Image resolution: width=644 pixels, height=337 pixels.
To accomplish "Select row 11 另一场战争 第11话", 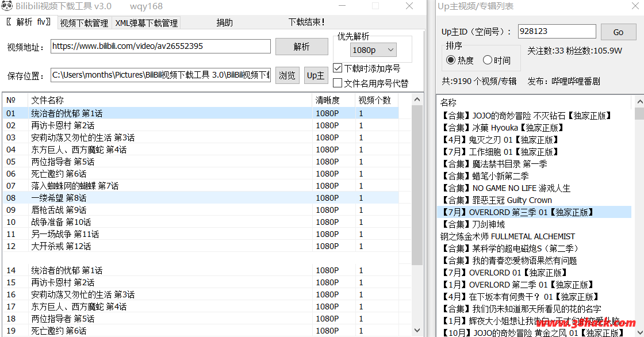I will point(201,234).
